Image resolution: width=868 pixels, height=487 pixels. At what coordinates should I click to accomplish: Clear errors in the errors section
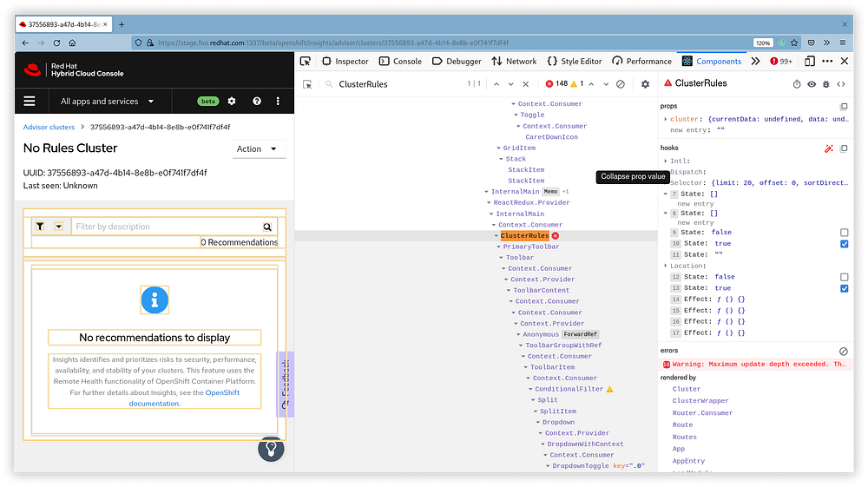click(x=843, y=352)
